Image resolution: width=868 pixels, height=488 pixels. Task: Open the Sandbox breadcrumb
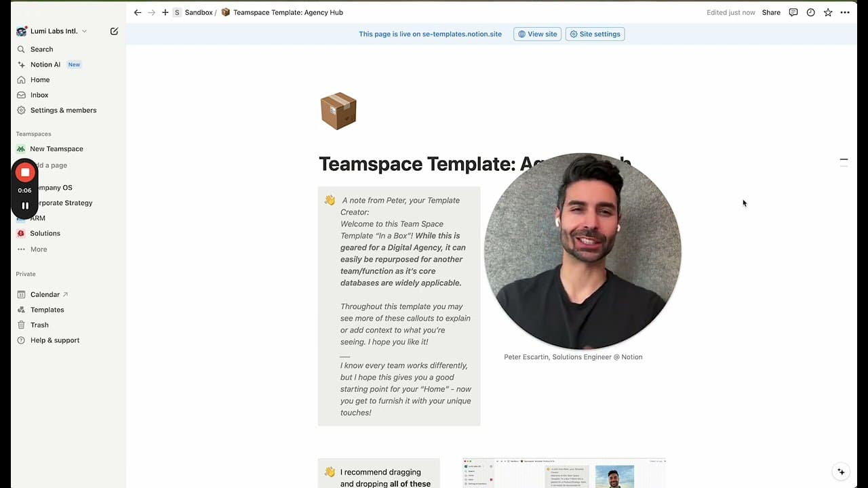(x=198, y=12)
